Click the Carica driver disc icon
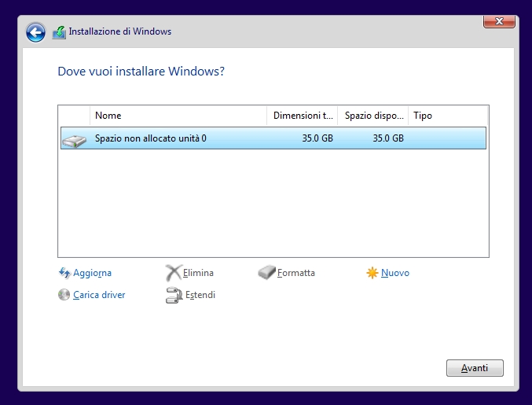532x405 pixels. click(64, 295)
